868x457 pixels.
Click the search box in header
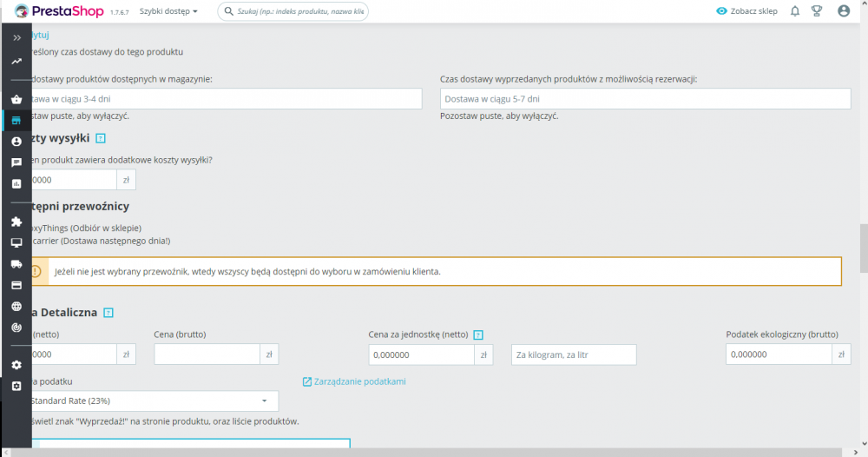(x=293, y=11)
